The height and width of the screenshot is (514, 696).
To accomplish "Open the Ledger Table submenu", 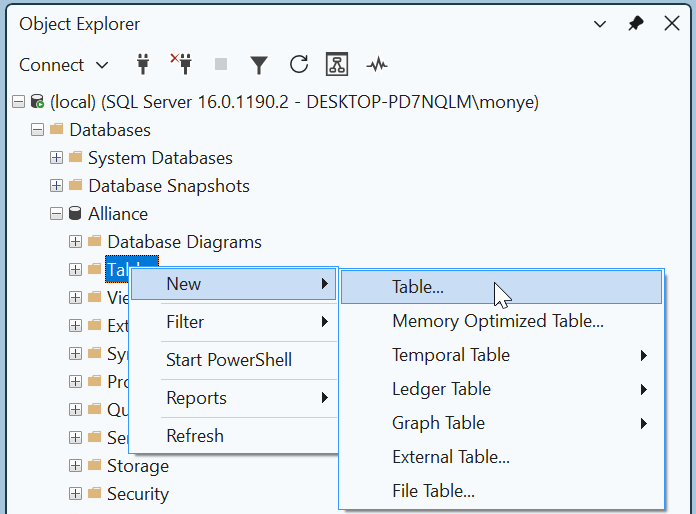I will point(502,389).
